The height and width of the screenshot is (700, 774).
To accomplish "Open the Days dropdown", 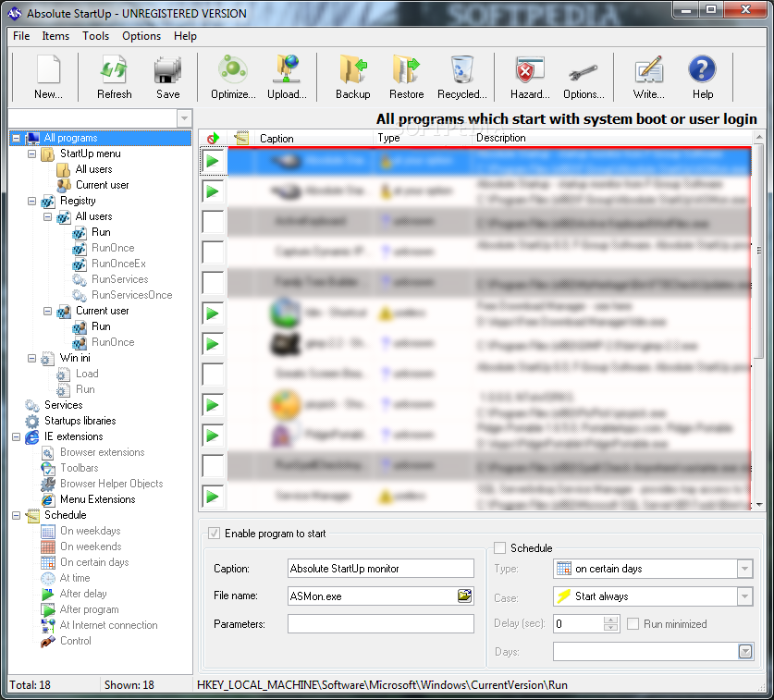I will point(745,652).
